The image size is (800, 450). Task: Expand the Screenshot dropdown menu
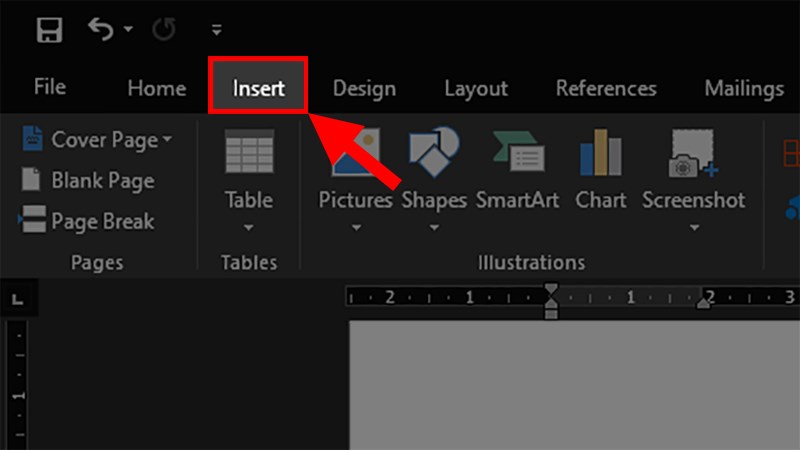[693, 227]
